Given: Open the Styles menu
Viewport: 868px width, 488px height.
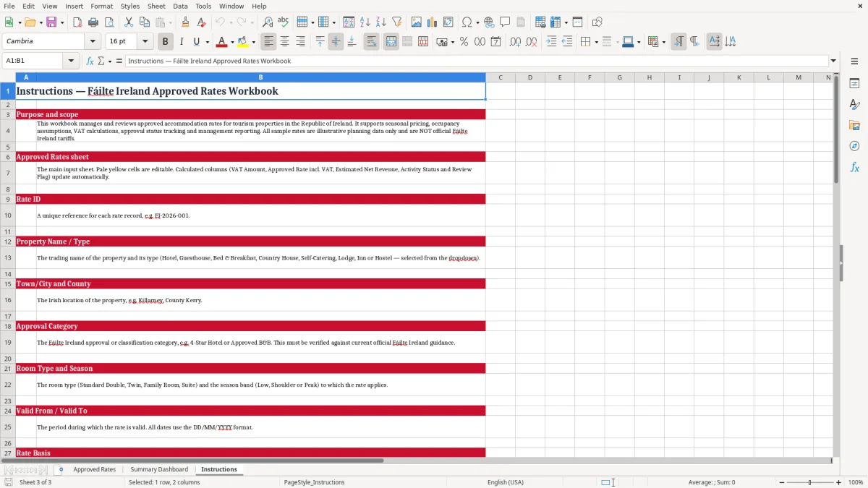Looking at the screenshot, I should click(130, 6).
